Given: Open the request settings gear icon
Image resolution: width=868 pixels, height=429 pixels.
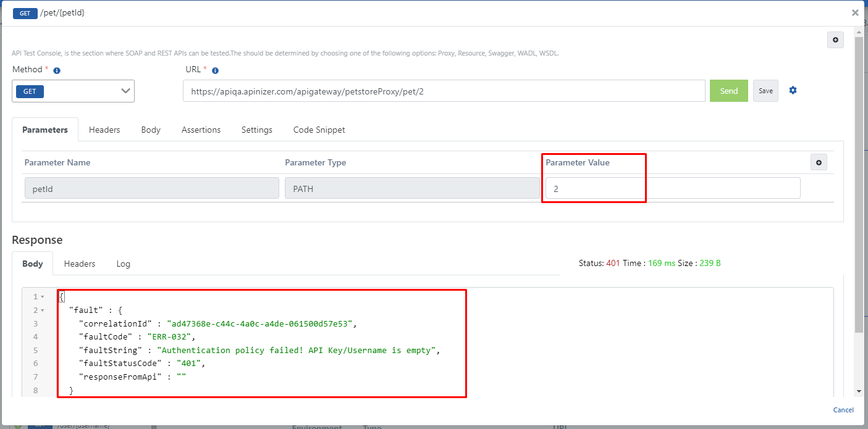Looking at the screenshot, I should click(x=793, y=90).
